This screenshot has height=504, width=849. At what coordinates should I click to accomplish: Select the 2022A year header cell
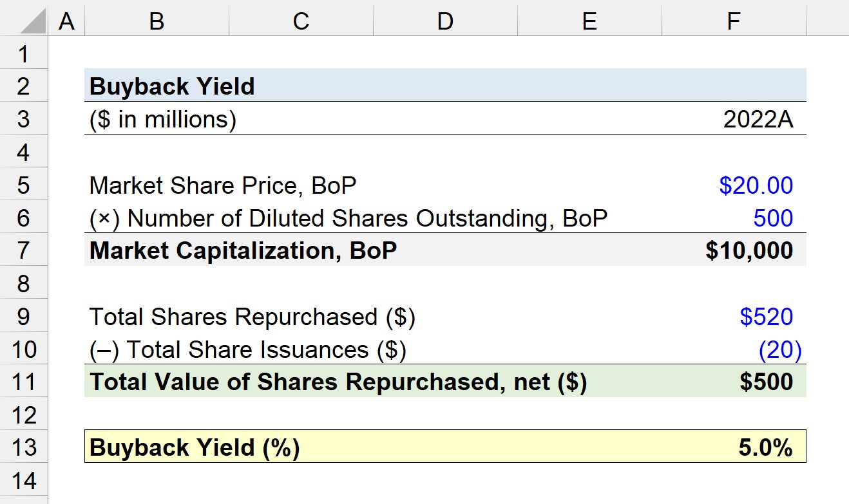734,119
